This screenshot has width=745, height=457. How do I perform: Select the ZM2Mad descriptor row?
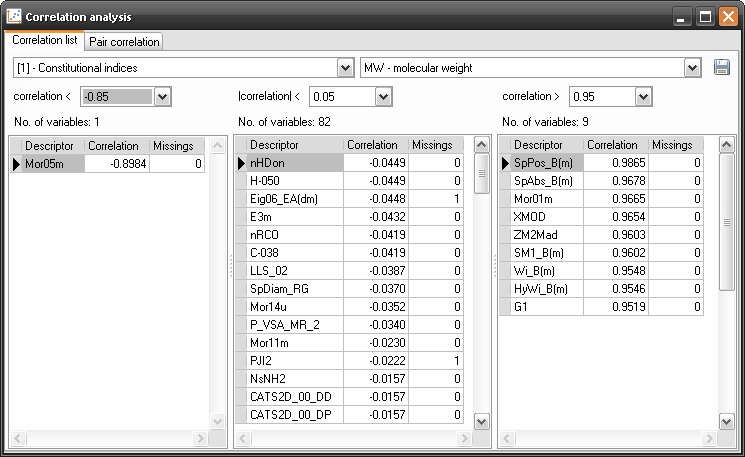pyautogui.click(x=602, y=235)
